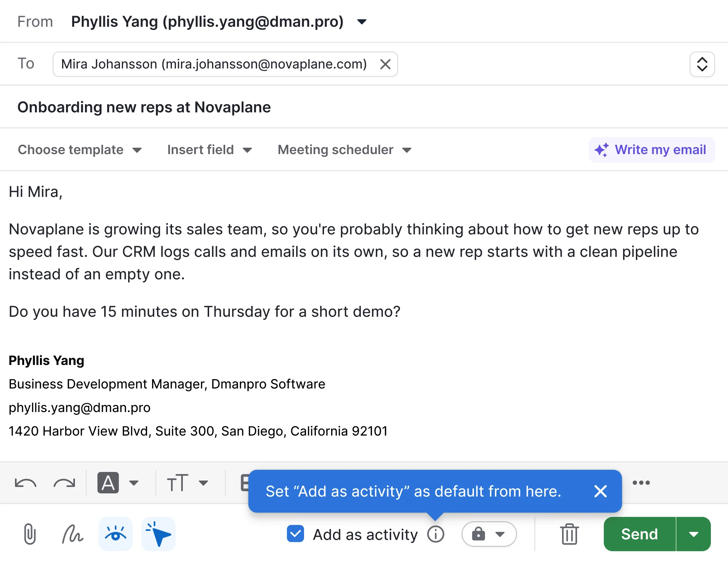
Task: Open the privacy lock dropdown
Action: (489, 534)
